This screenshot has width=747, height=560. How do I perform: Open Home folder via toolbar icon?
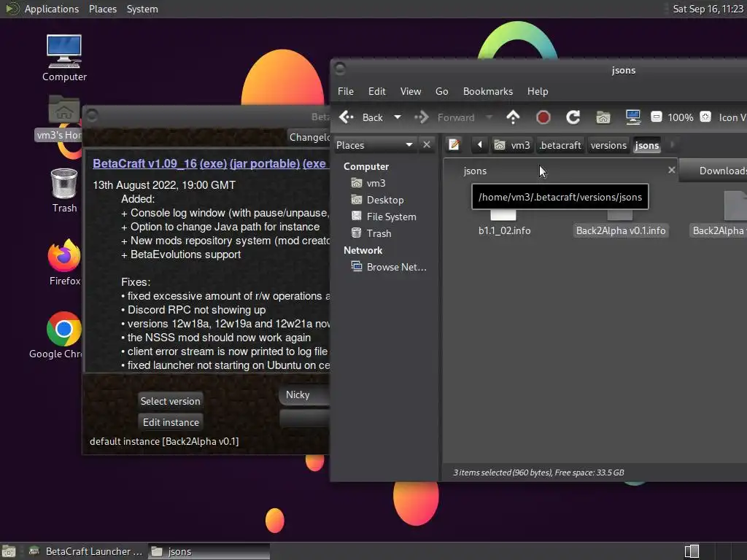click(x=603, y=117)
